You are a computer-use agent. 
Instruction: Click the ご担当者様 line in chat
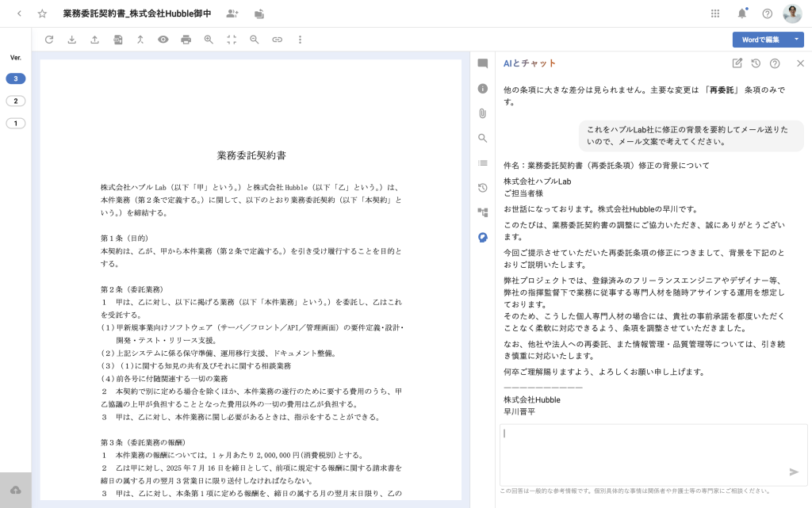coord(523,193)
